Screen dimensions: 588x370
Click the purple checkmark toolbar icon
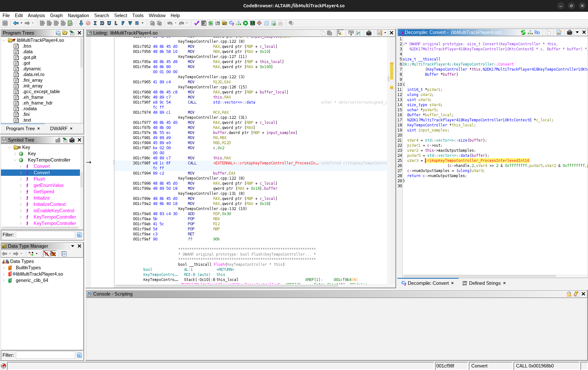[197, 23]
